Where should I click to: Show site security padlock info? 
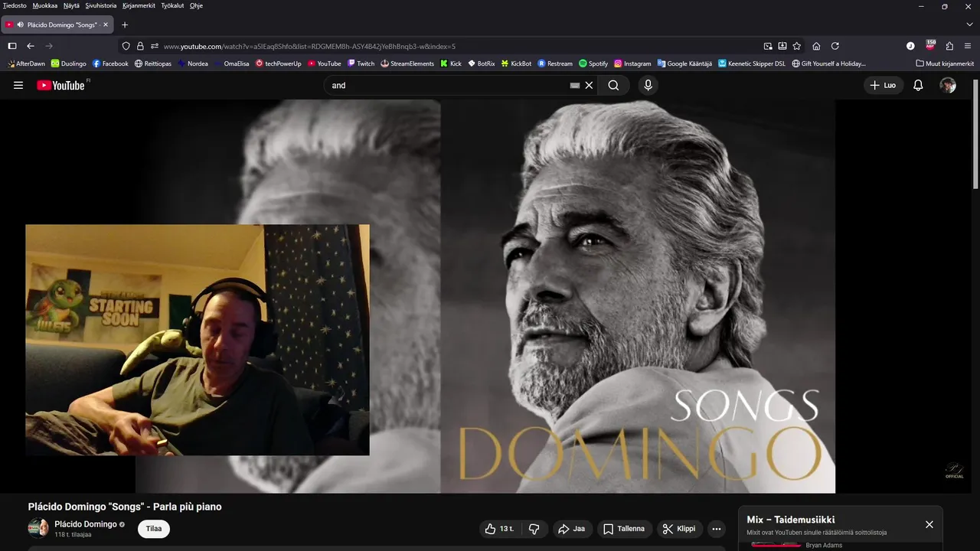tap(140, 46)
